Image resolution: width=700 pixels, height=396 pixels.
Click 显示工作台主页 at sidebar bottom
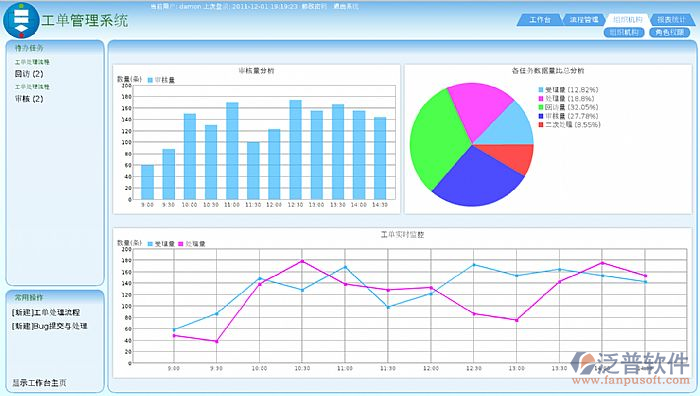39,383
